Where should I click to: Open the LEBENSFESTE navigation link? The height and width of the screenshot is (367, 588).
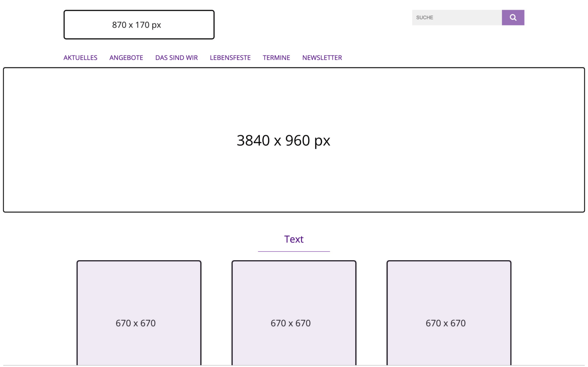(230, 58)
